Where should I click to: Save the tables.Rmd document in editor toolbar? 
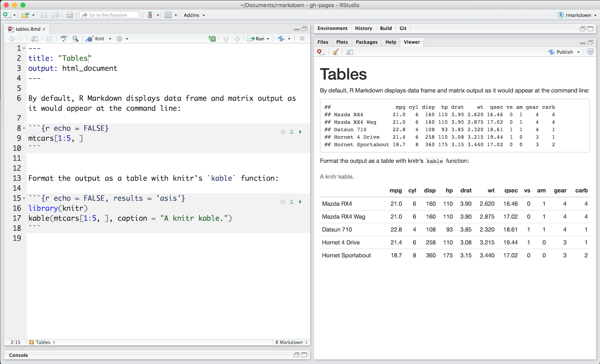pyautogui.click(x=49, y=39)
